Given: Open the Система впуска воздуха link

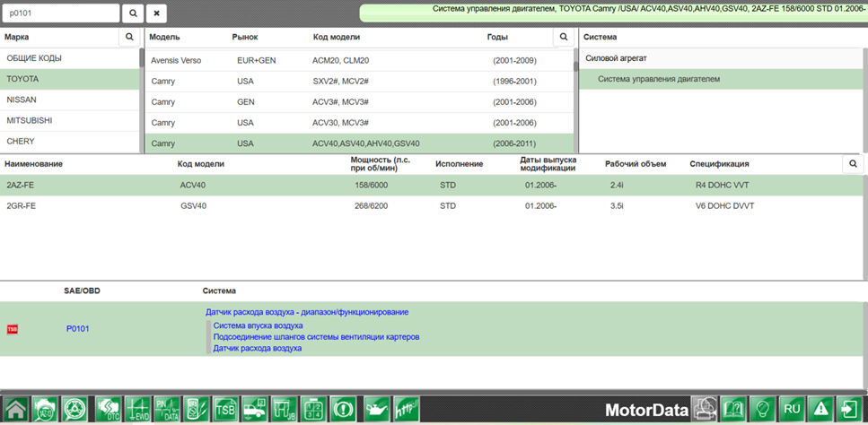Looking at the screenshot, I should tap(258, 325).
